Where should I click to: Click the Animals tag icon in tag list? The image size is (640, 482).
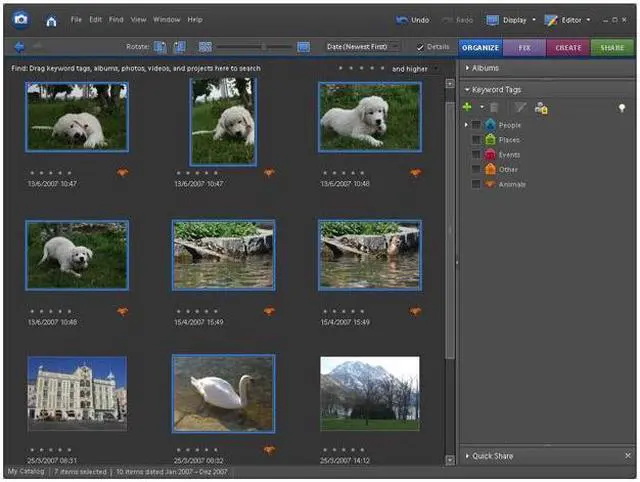[490, 184]
